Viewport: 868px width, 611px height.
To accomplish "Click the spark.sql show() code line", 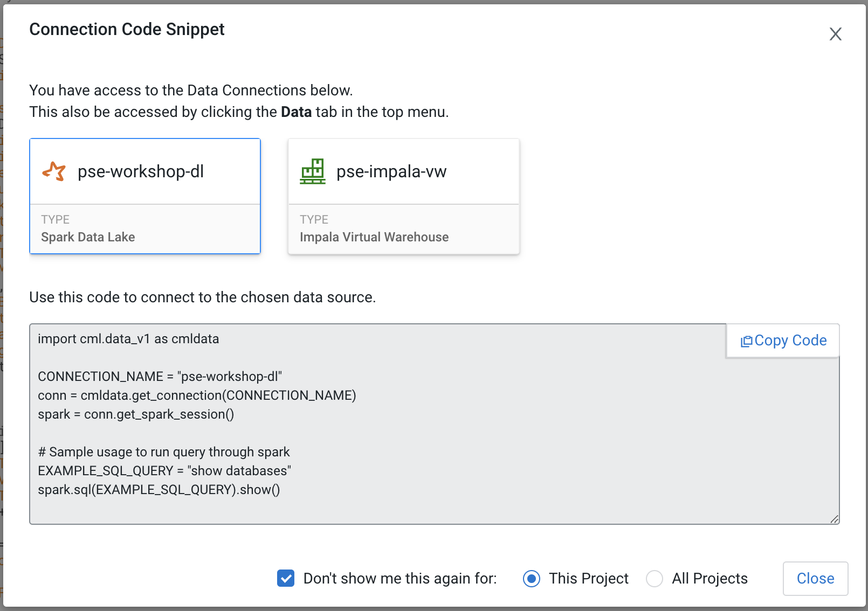I will pos(159,490).
